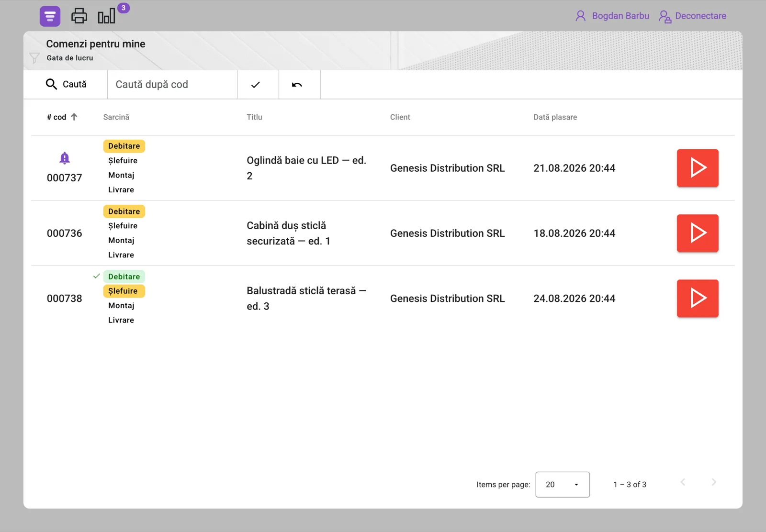Go to the previous page arrow

pyautogui.click(x=683, y=482)
